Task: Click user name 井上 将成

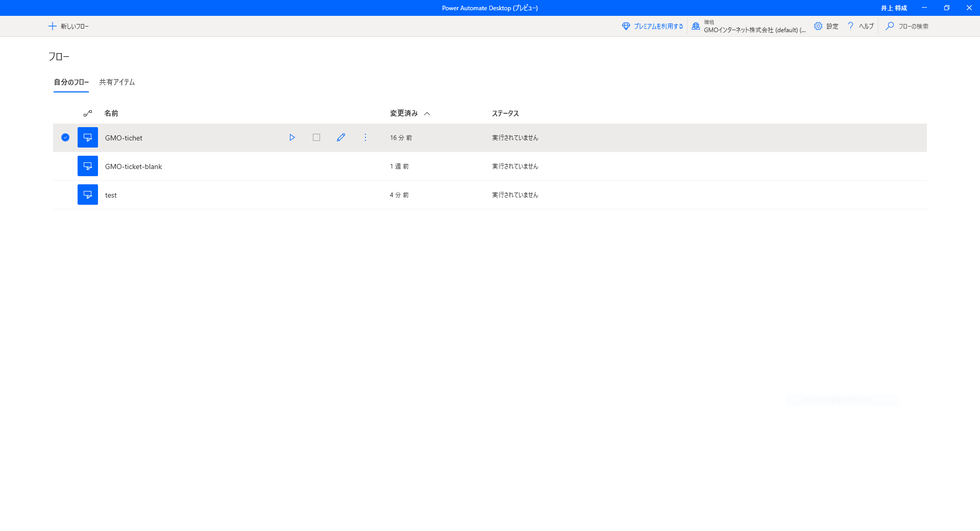Action: (x=894, y=8)
